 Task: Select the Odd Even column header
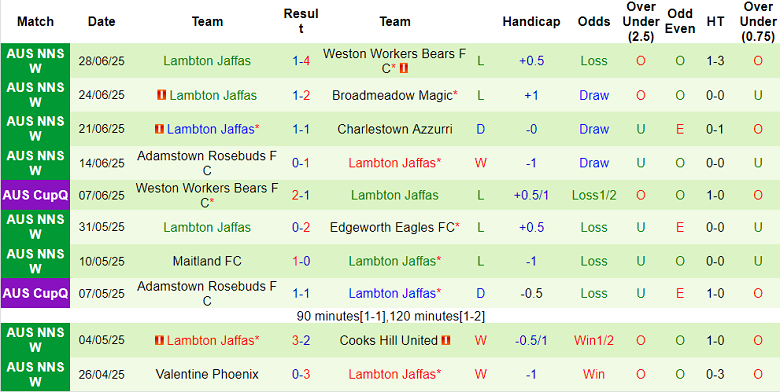click(x=680, y=22)
